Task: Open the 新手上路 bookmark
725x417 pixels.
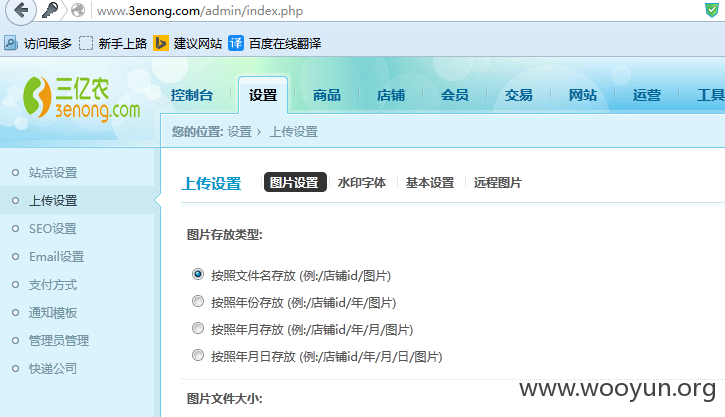Action: tap(113, 43)
